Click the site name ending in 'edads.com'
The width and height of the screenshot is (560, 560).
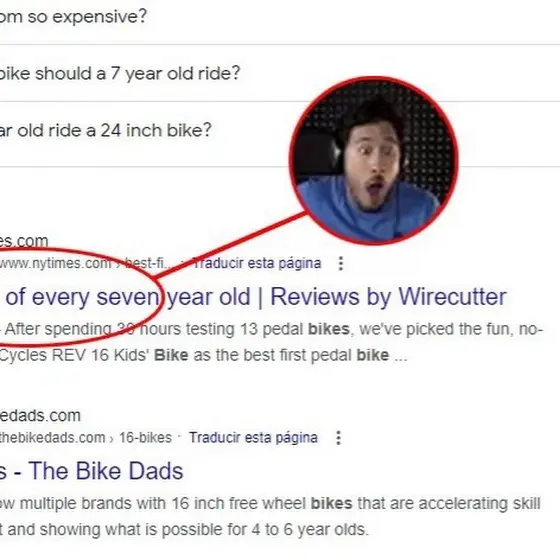40,416
